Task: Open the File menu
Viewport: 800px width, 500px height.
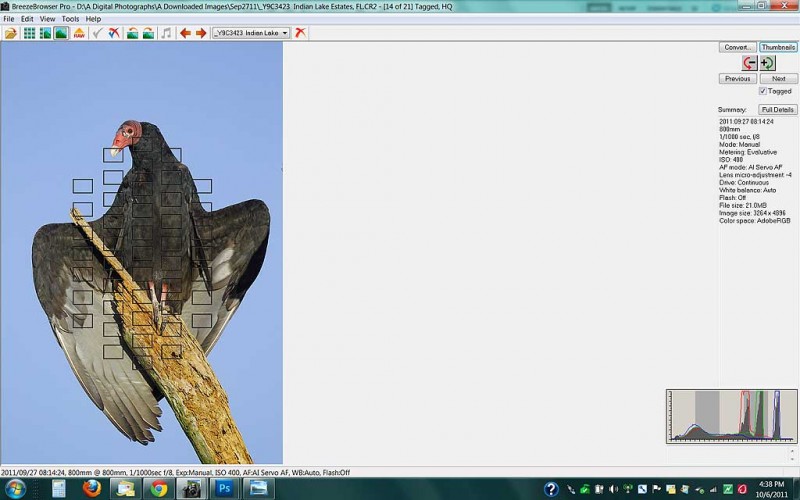Action: 9,19
